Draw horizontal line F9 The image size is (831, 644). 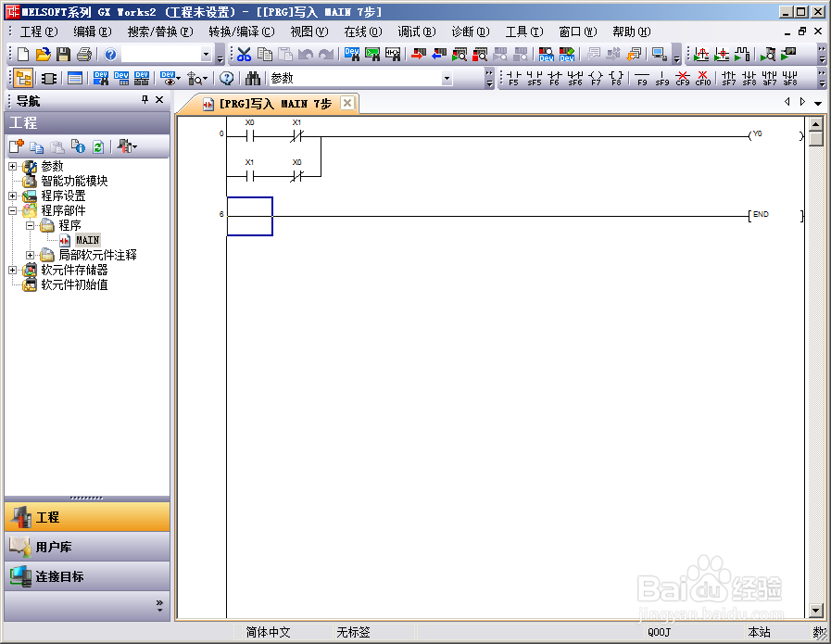[642, 79]
